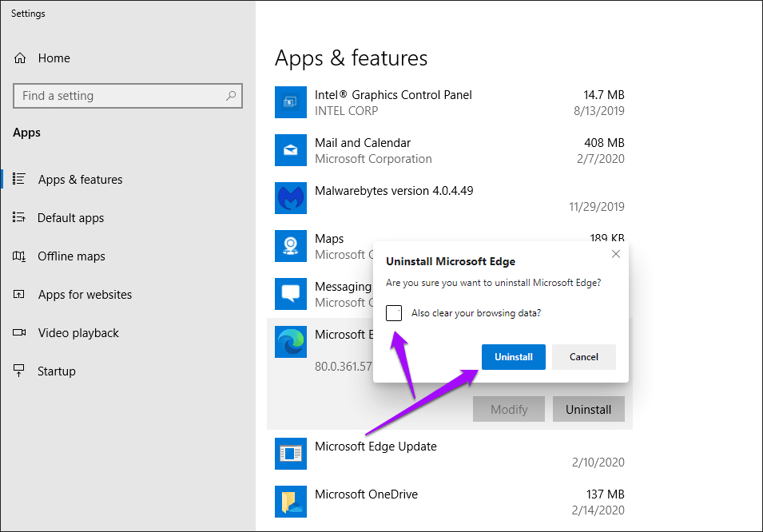Click the Mail and Calendar app icon
Screen dimensions: 763x532
pos(291,150)
